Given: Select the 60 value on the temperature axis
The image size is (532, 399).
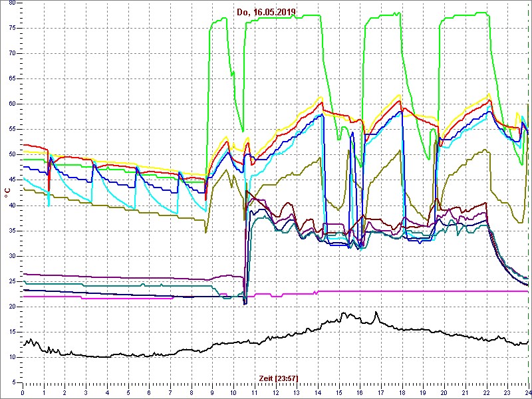Looking at the screenshot, I should tap(12, 104).
